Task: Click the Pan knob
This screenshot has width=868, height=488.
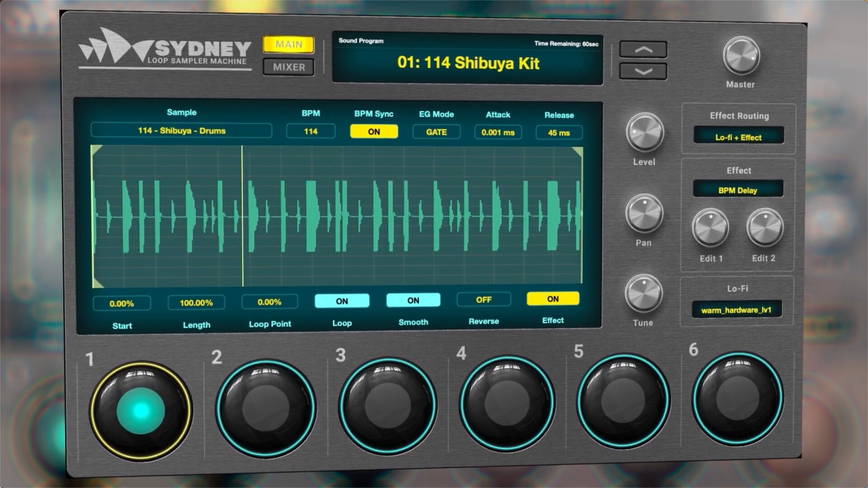Action: (x=644, y=213)
